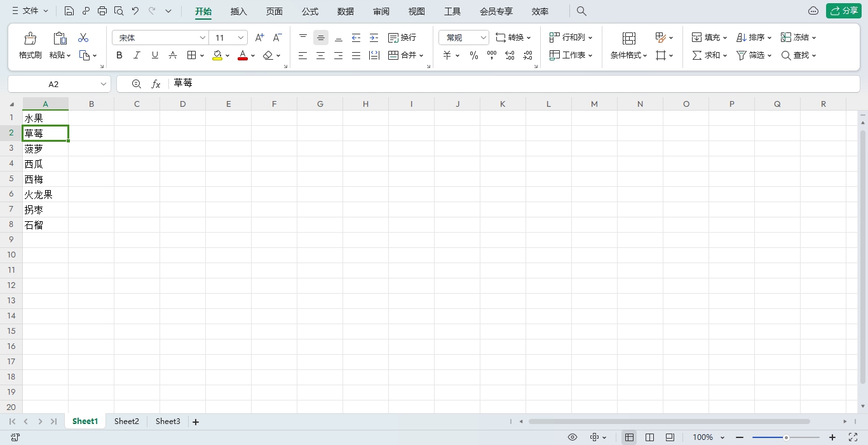Switch to the 插入 ribbon tab
Screen dimensions: 868x445
pyautogui.click(x=238, y=11)
